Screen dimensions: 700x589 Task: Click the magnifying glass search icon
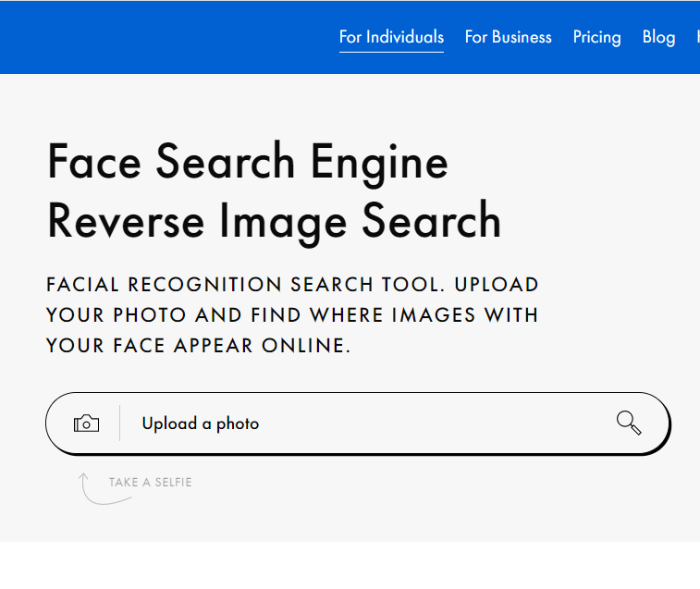click(x=629, y=423)
